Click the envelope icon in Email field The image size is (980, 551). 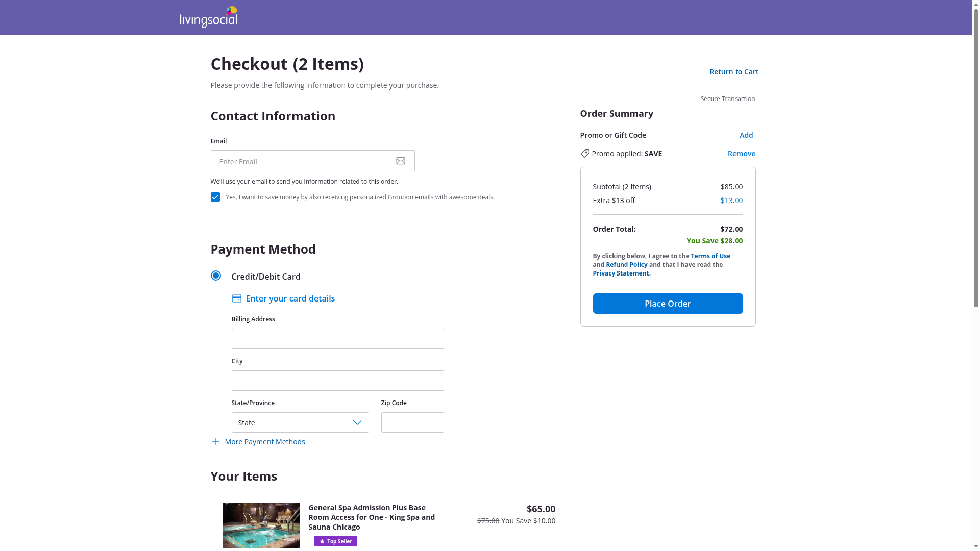click(x=401, y=161)
